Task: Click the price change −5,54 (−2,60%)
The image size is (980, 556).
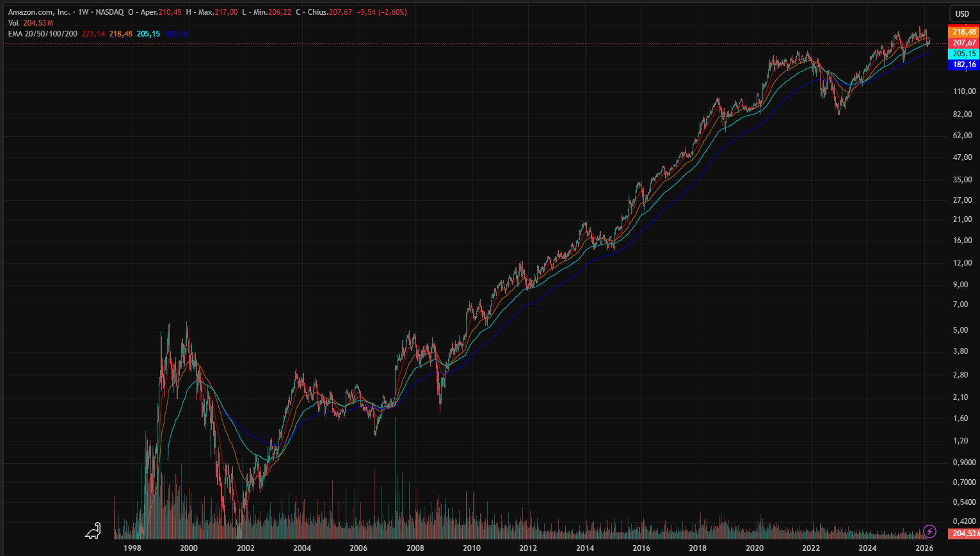Action: [382, 12]
